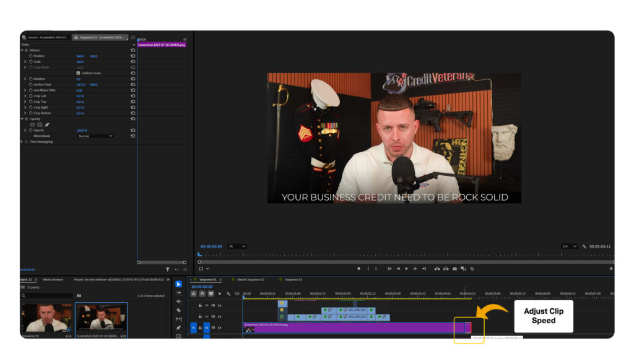Reset the Position parameter

point(132,56)
